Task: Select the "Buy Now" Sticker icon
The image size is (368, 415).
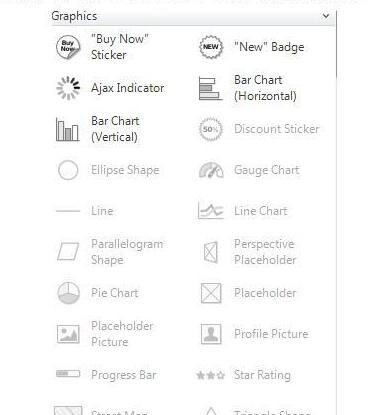Action: (68, 47)
